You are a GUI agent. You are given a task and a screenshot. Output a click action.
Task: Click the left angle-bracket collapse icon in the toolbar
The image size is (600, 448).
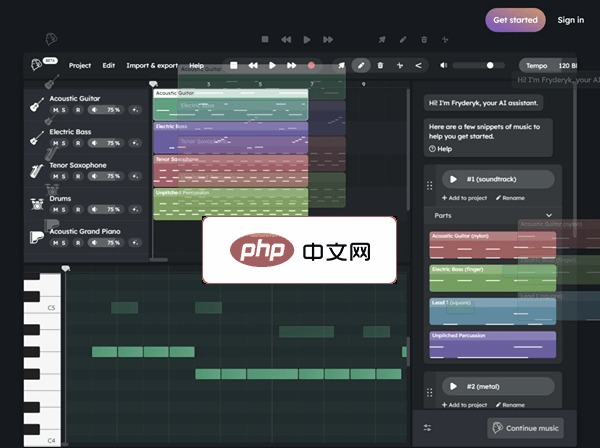[418, 65]
